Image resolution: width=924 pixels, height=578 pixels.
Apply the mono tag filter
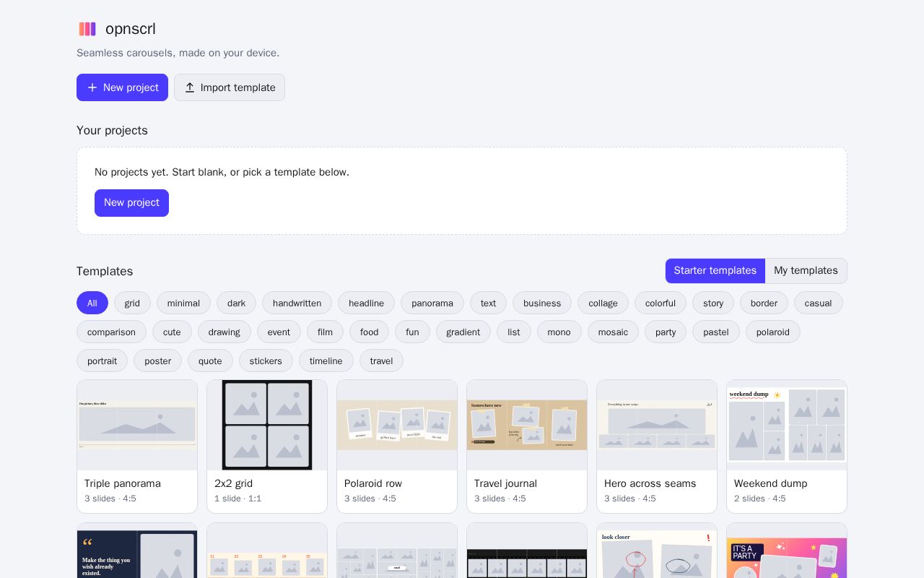[x=559, y=332]
